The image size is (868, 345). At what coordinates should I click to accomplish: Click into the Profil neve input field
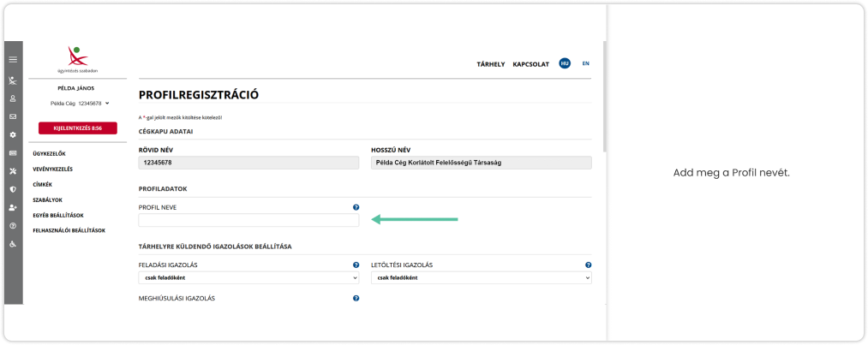248,221
